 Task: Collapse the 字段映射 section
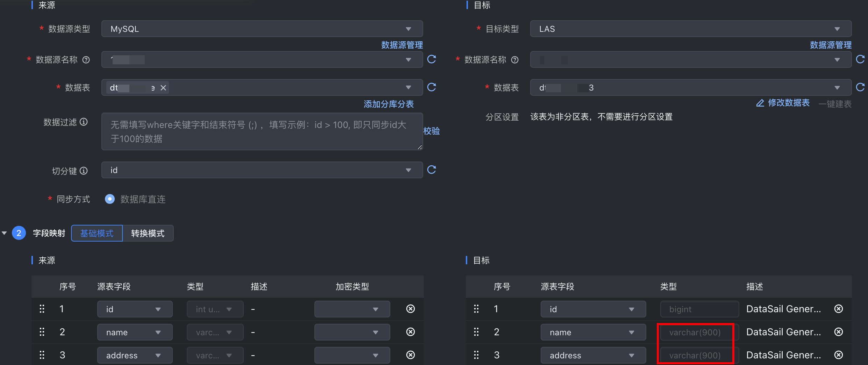[x=4, y=233]
